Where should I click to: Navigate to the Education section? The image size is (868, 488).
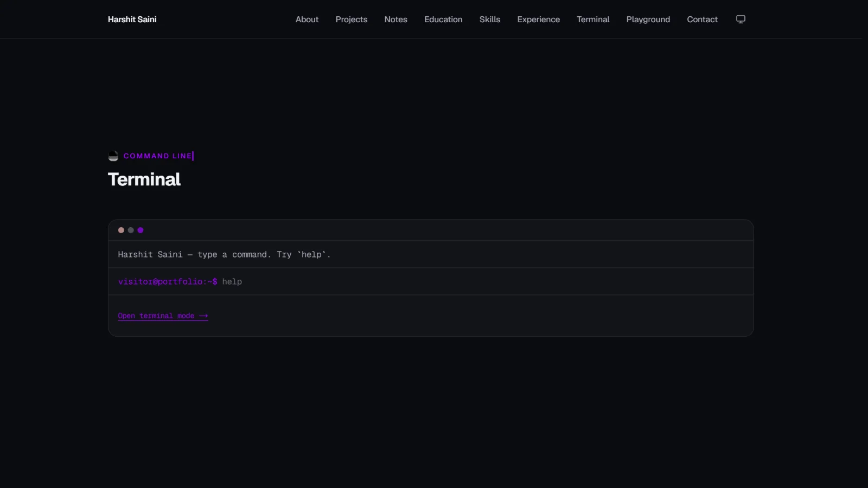(x=443, y=20)
